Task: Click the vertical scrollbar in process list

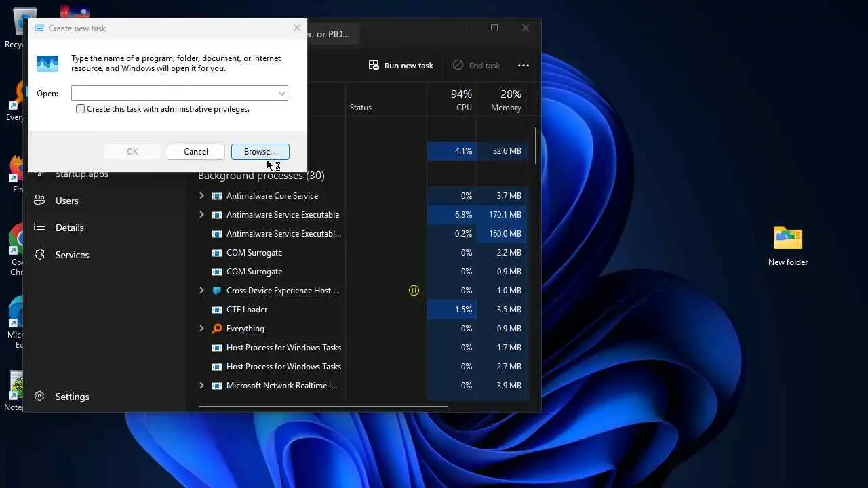Action: pyautogui.click(x=536, y=146)
